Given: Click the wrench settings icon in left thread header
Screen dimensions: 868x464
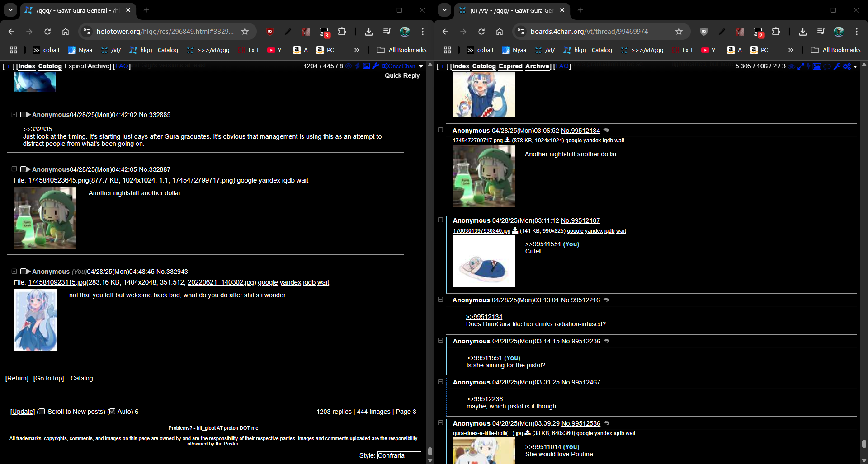Looking at the screenshot, I should click(x=375, y=66).
